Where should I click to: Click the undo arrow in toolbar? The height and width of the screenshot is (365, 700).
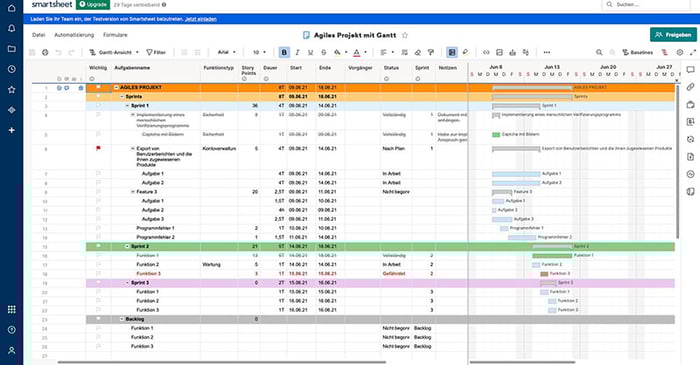point(58,52)
